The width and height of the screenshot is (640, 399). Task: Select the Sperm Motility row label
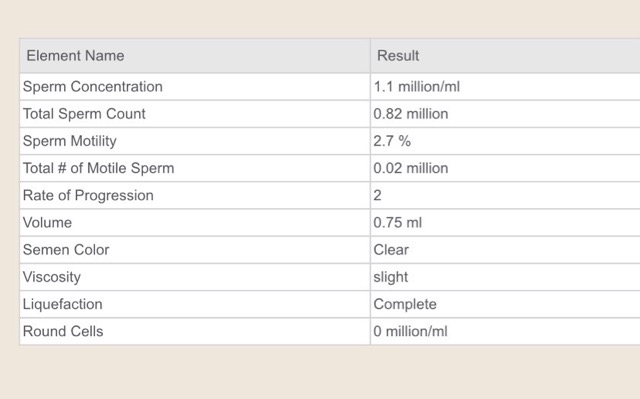click(70, 141)
